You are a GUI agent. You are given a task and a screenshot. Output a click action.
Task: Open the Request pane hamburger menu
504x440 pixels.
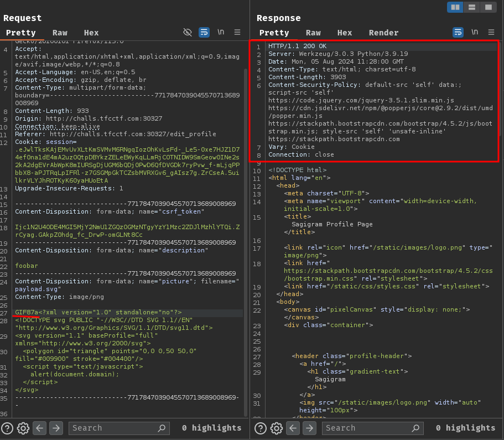click(237, 32)
